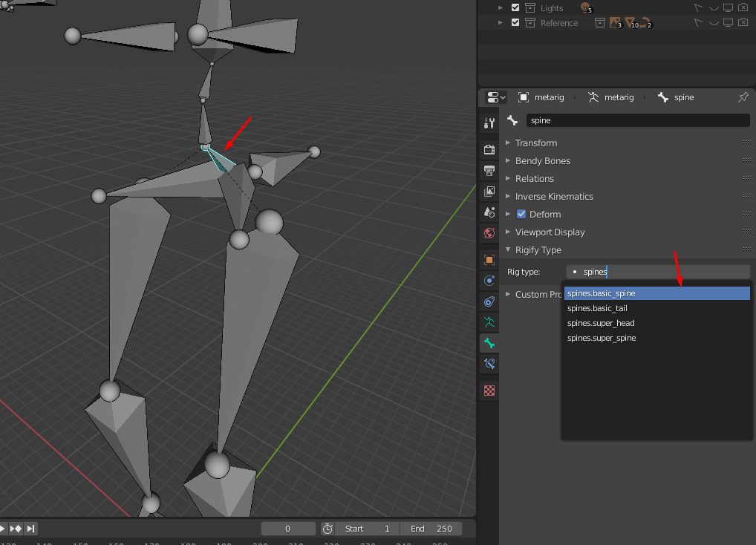
Task: Open the Output properties tab
Action: 489,170
